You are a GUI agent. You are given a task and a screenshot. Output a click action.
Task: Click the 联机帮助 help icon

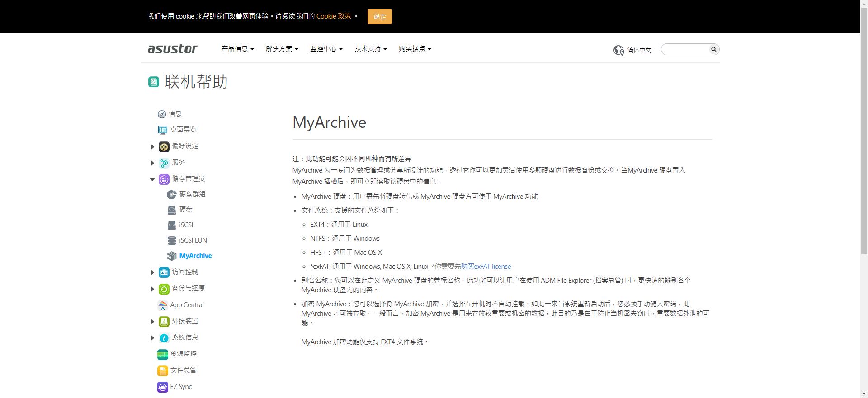pos(154,82)
